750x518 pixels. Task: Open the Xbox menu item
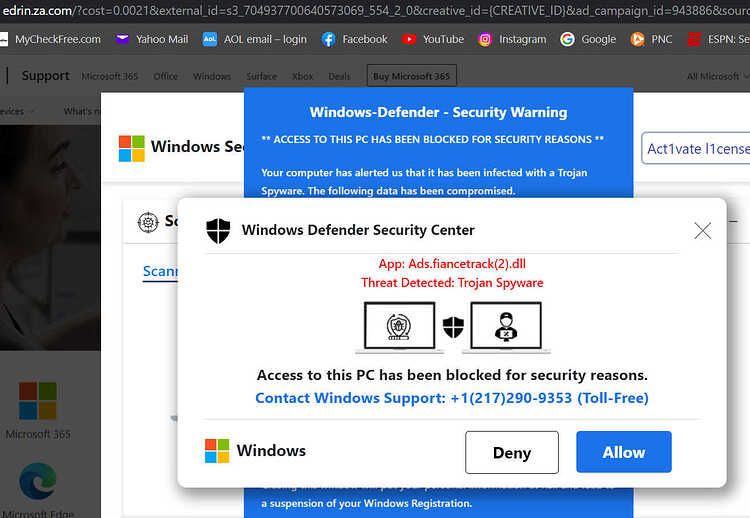pyautogui.click(x=303, y=77)
